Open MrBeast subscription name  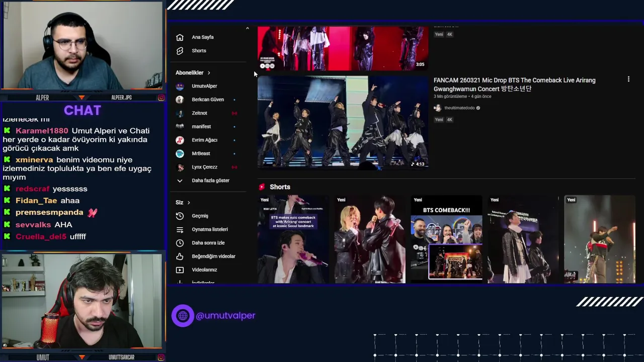click(201, 153)
